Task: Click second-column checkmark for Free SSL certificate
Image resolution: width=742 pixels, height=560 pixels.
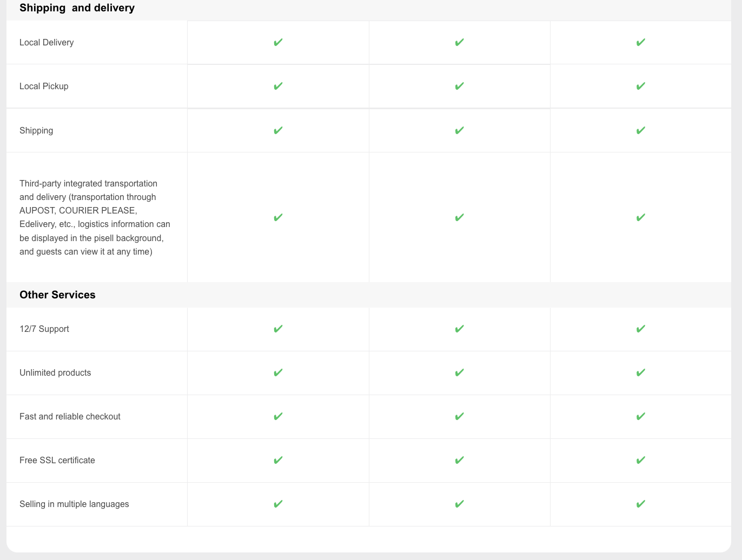Action: [459, 460]
